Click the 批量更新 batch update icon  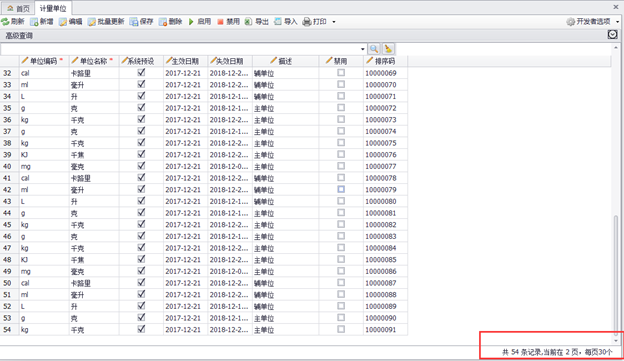click(92, 21)
